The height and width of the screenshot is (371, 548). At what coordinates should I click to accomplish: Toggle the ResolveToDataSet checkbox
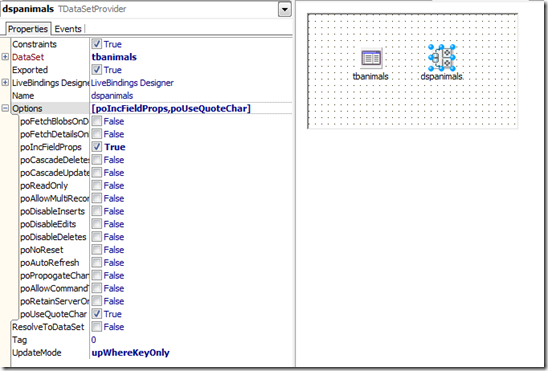tap(97, 327)
